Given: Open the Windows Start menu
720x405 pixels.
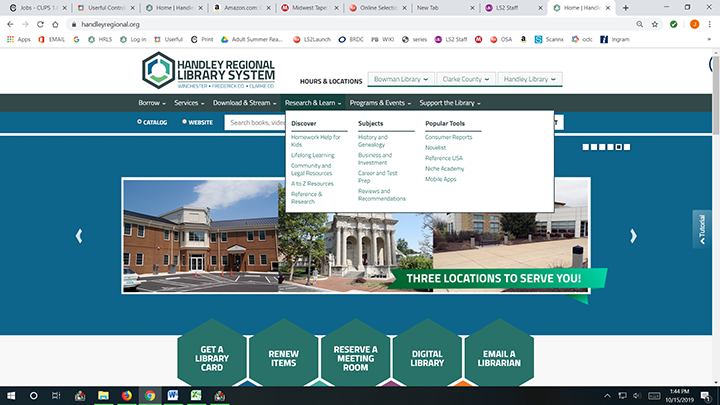Looking at the screenshot, I should pos(10,395).
